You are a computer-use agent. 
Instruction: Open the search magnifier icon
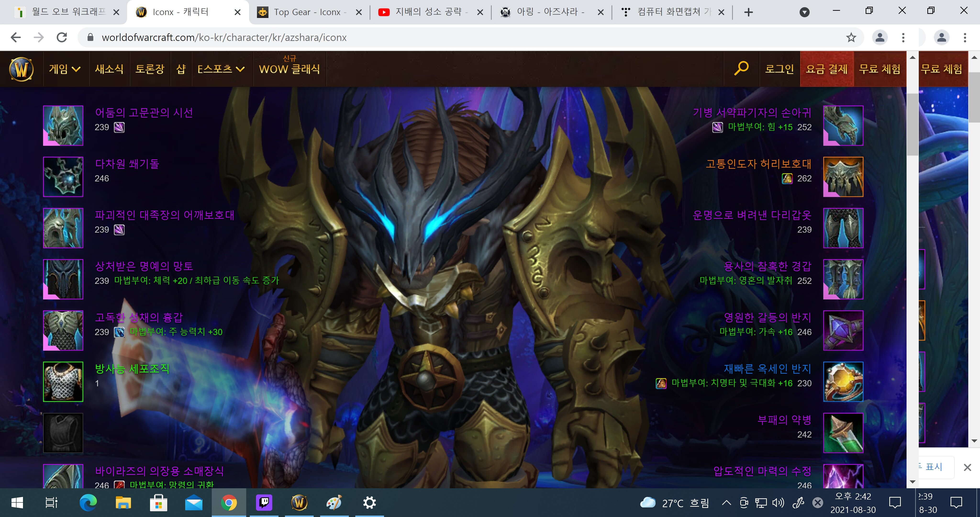click(741, 68)
